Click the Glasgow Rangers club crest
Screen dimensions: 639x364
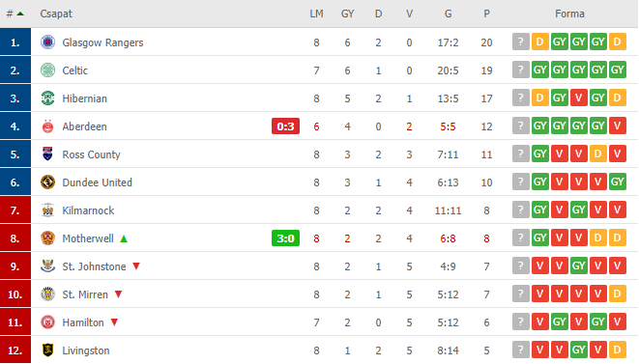pos(47,42)
